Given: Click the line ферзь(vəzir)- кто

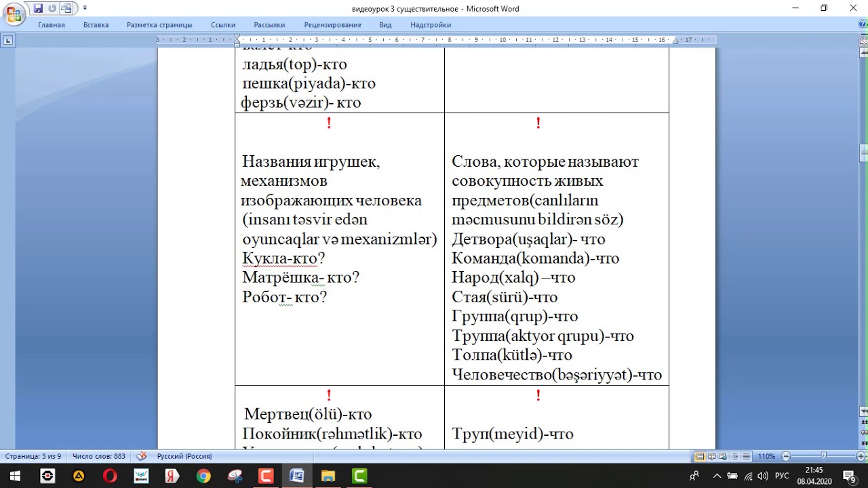Looking at the screenshot, I should pyautogui.click(x=301, y=103).
